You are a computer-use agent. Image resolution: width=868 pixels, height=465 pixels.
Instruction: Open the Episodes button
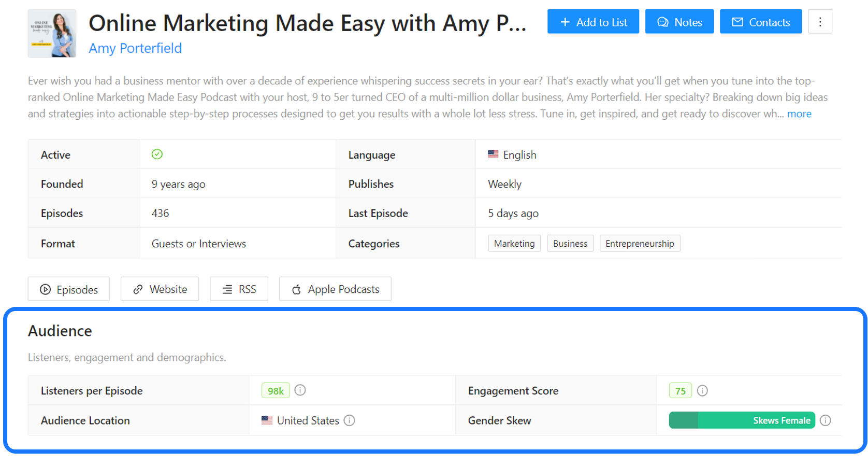tap(69, 289)
